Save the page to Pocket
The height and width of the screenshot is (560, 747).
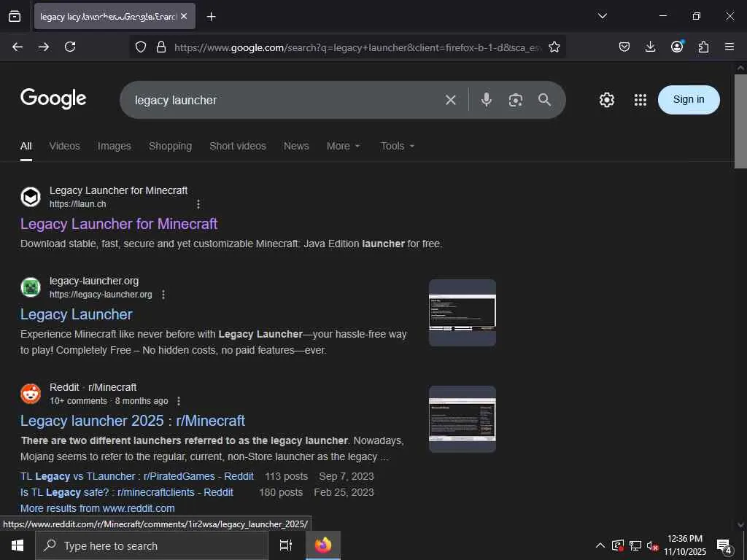(x=624, y=47)
